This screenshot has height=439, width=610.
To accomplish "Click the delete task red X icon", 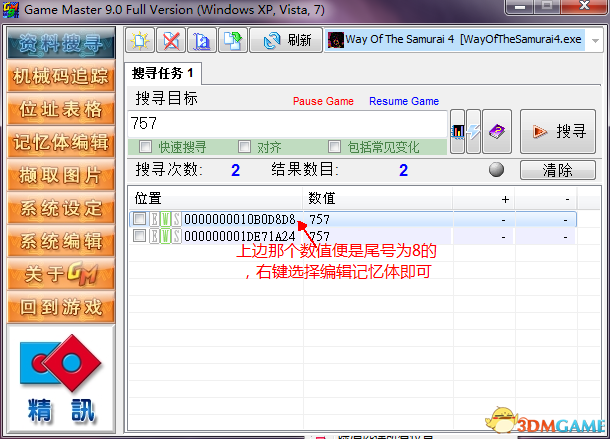I will (171, 40).
